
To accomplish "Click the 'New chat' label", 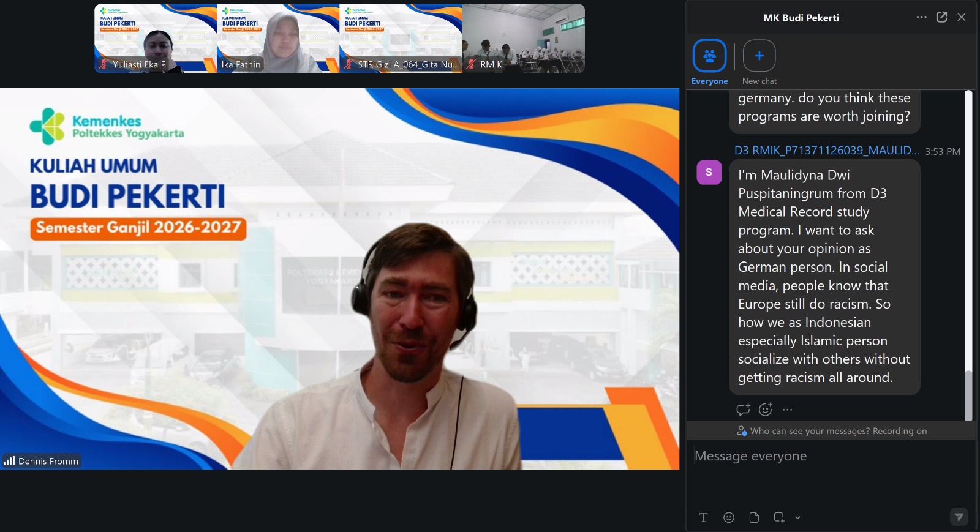I will (x=759, y=81).
